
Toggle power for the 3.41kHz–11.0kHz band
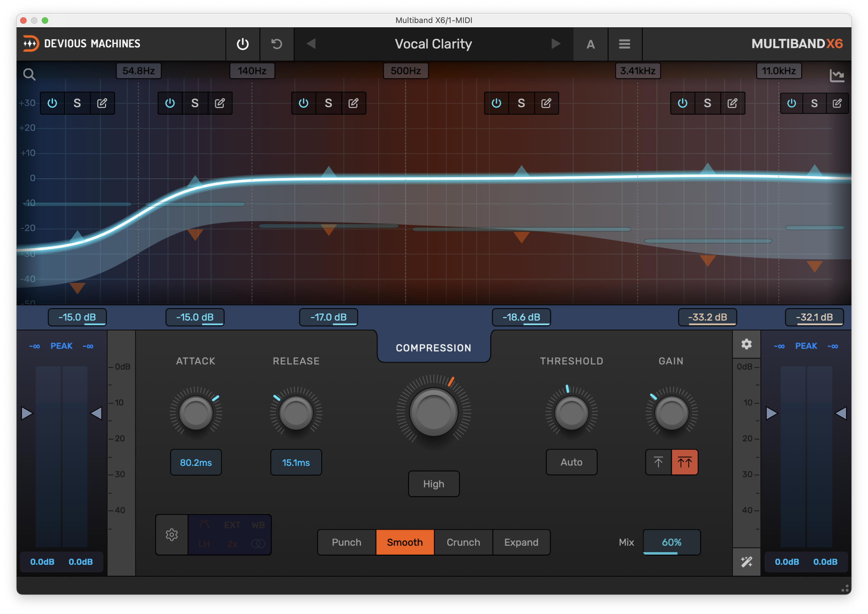[682, 103]
